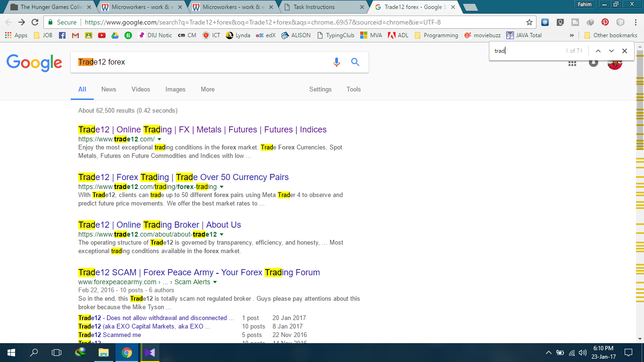This screenshot has height=362, width=644.
Task: Click the volume icon in system tray
Action: pyautogui.click(x=583, y=352)
